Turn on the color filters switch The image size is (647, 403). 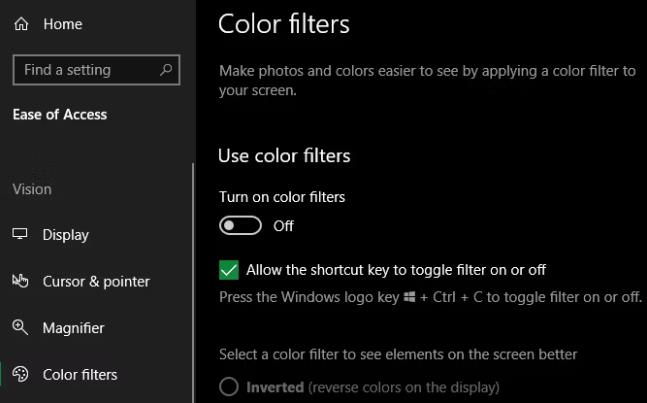point(240,226)
